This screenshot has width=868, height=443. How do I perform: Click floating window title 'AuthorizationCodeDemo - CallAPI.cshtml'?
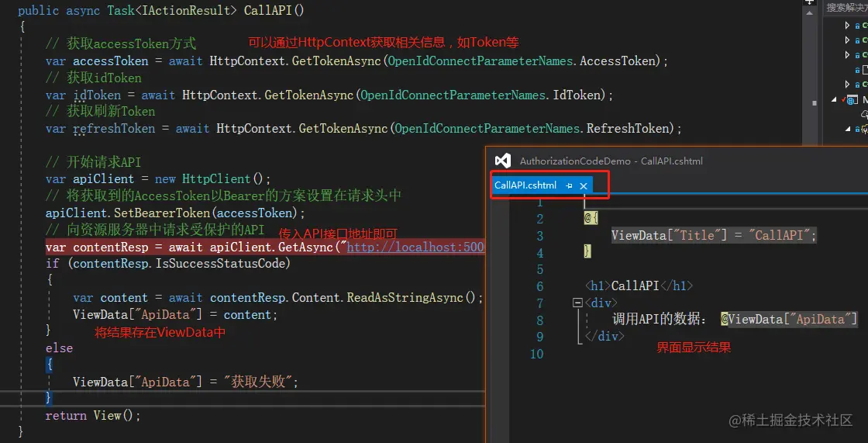pos(611,161)
